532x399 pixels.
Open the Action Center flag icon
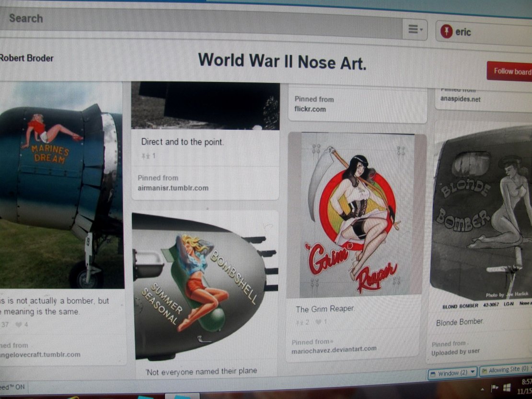click(x=494, y=388)
